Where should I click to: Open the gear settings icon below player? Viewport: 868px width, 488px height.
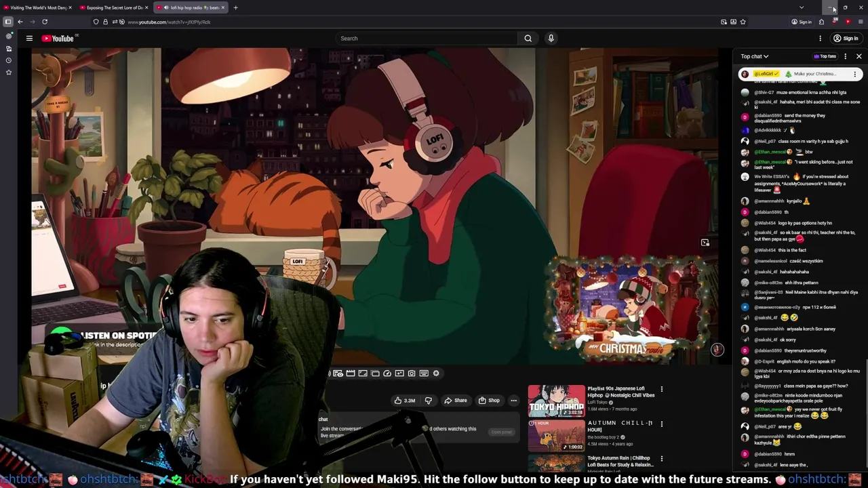tap(436, 373)
